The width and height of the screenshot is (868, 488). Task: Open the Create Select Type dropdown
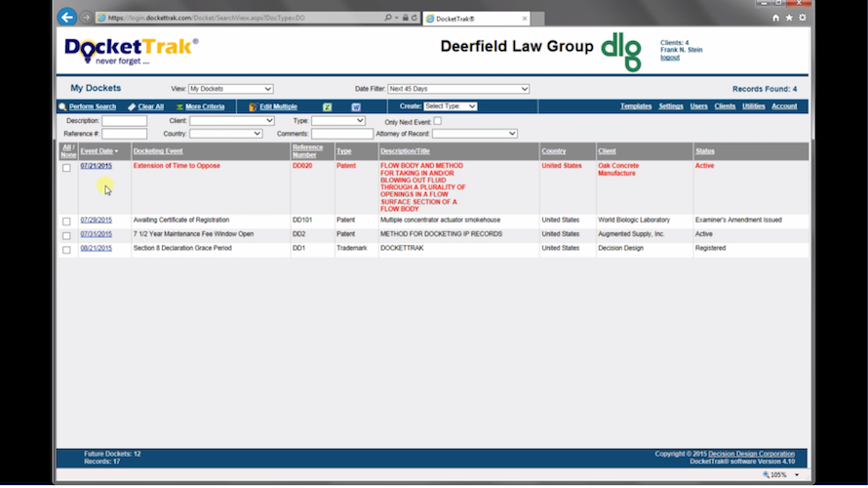(450, 106)
